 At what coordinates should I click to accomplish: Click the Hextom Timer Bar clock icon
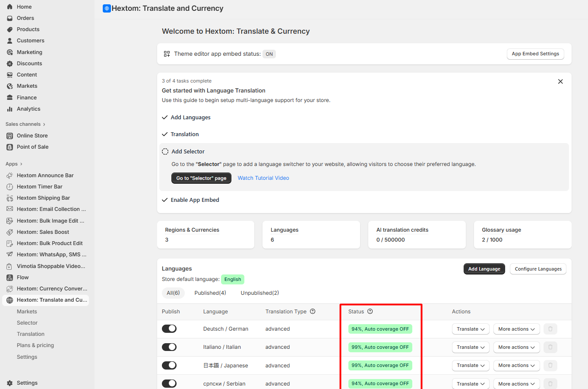tap(9, 187)
